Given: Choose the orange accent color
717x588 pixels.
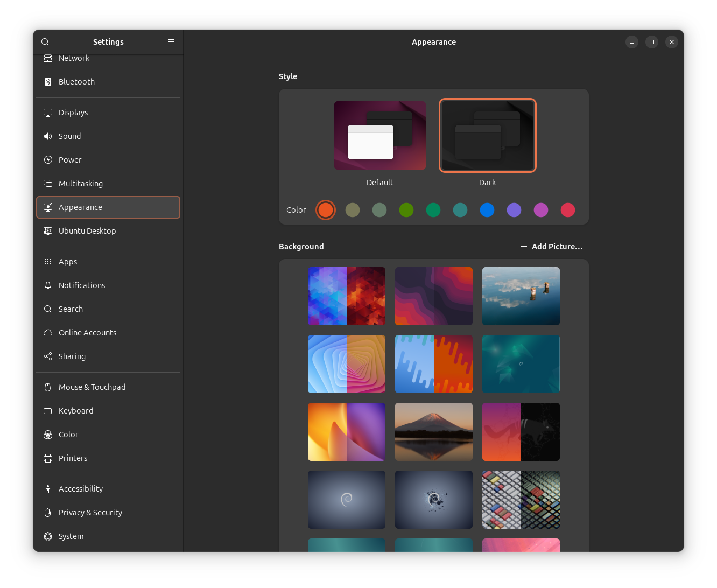Looking at the screenshot, I should click(326, 210).
